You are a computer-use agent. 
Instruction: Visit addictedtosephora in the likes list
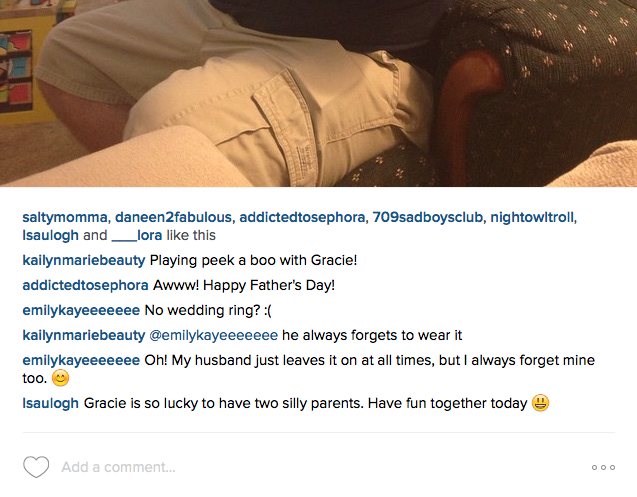302,217
